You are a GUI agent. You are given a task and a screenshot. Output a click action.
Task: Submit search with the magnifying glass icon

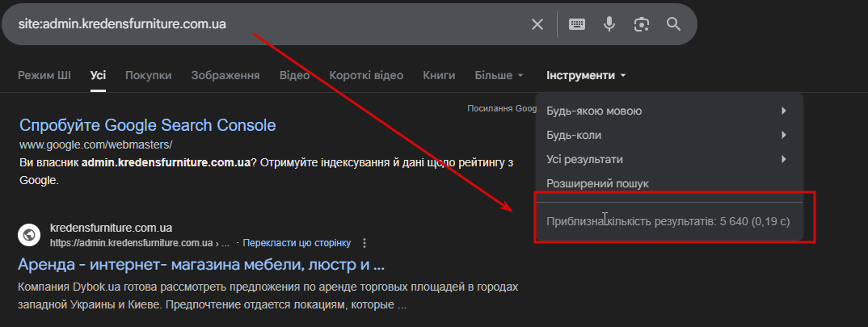pyautogui.click(x=673, y=24)
